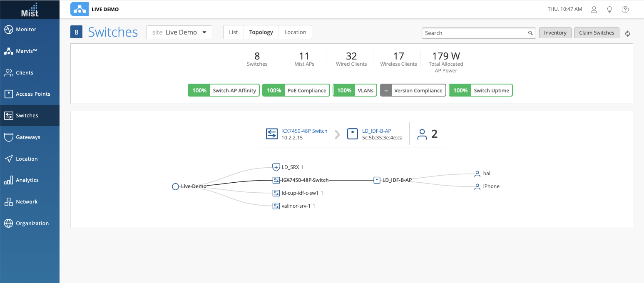This screenshot has height=283, width=644.
Task: Toggle the Switch-AP Affinity 100% badge
Action: pyautogui.click(x=224, y=90)
